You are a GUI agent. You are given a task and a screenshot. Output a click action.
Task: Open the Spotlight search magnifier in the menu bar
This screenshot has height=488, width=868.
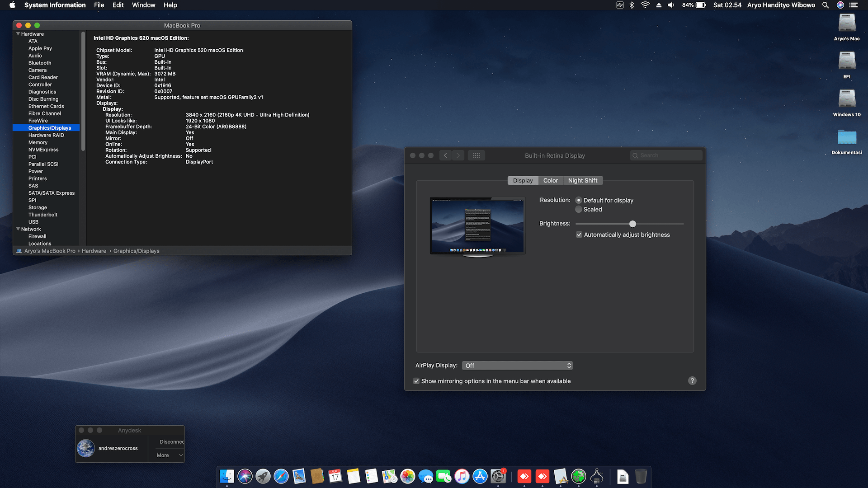tap(825, 5)
